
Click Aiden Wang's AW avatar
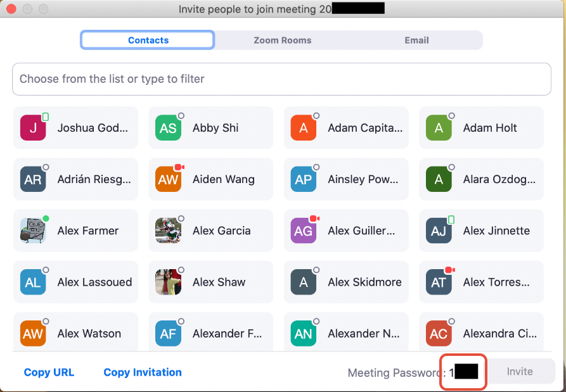tap(168, 179)
